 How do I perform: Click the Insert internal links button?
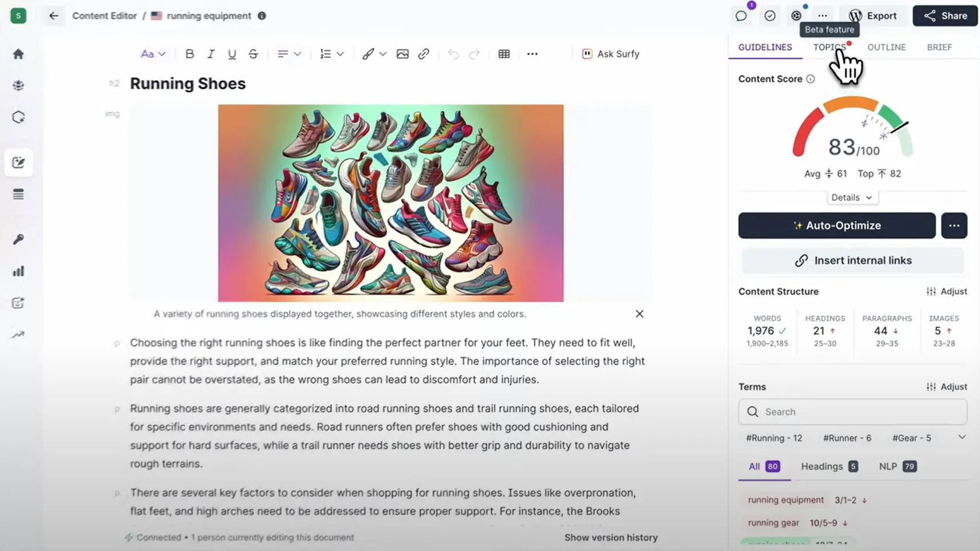coord(853,260)
